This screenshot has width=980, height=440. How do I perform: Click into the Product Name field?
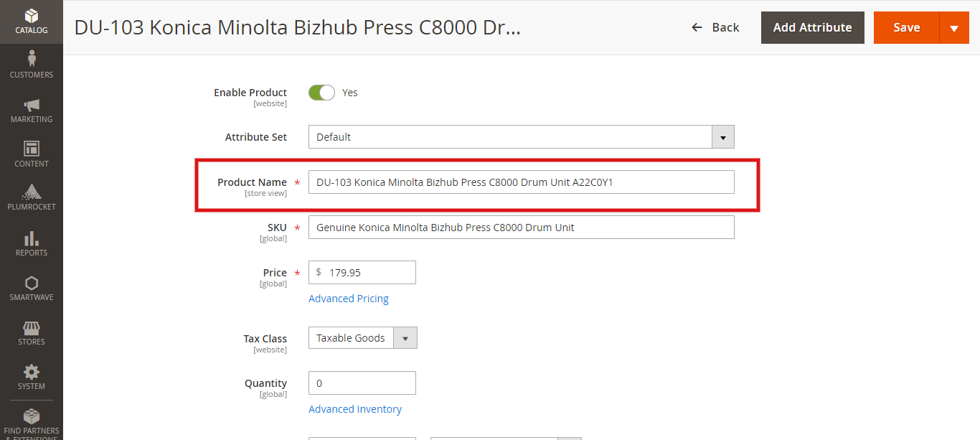(x=521, y=182)
